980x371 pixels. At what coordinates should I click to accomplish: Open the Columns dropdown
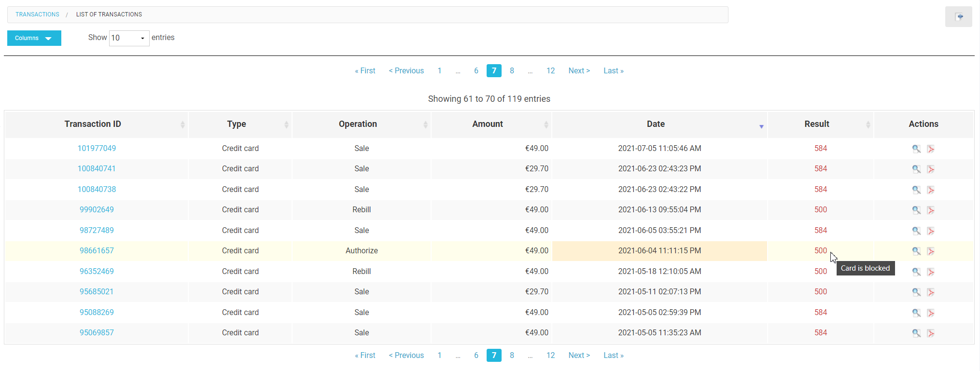point(34,38)
